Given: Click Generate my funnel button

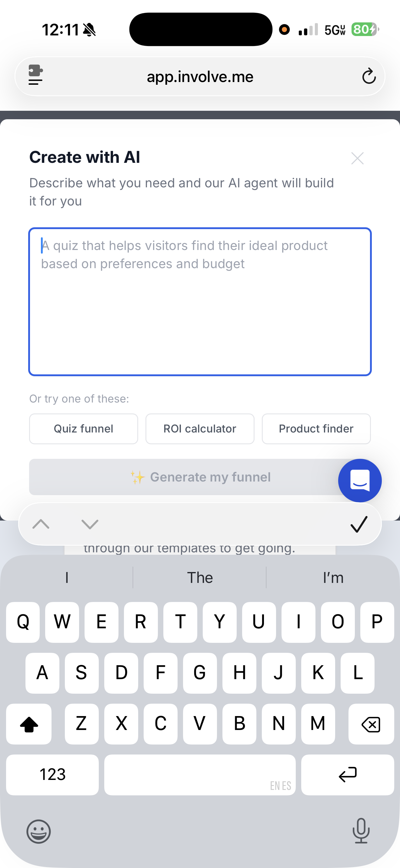Looking at the screenshot, I should point(200,477).
